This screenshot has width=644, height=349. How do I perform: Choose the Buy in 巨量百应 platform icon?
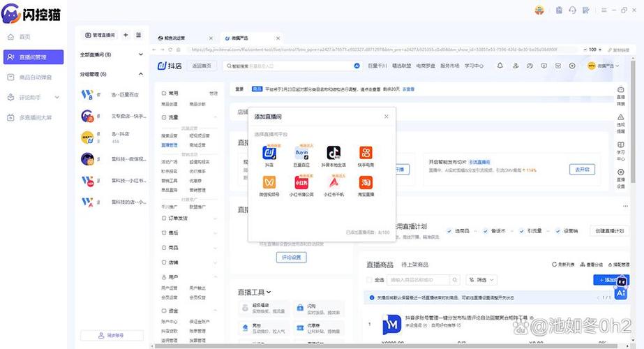(301, 153)
